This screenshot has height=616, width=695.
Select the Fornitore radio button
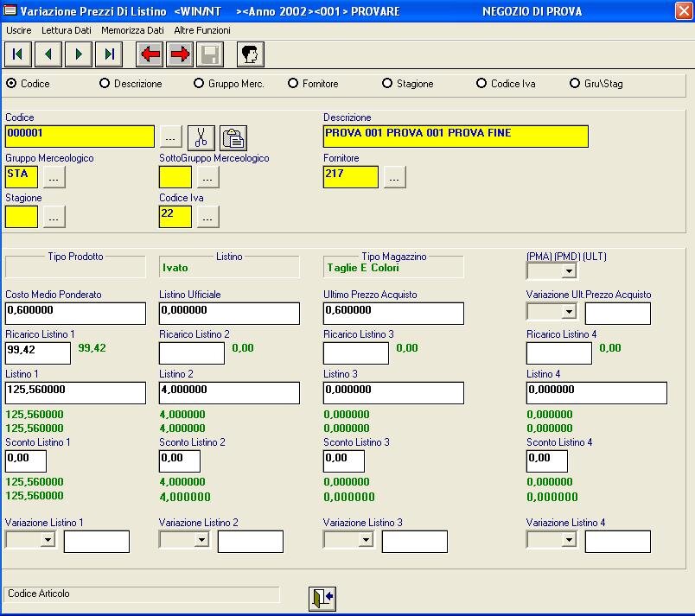click(294, 84)
